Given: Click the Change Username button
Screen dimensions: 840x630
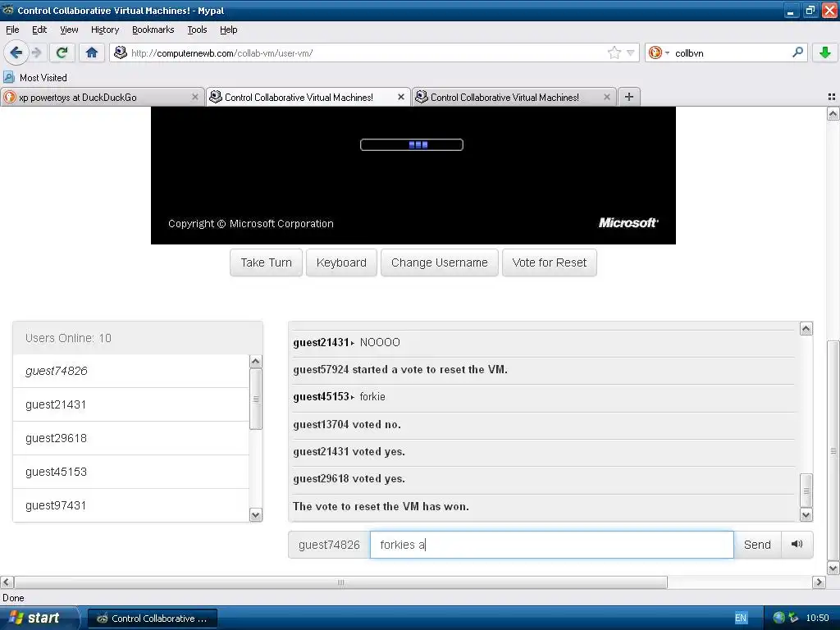Looking at the screenshot, I should [440, 262].
